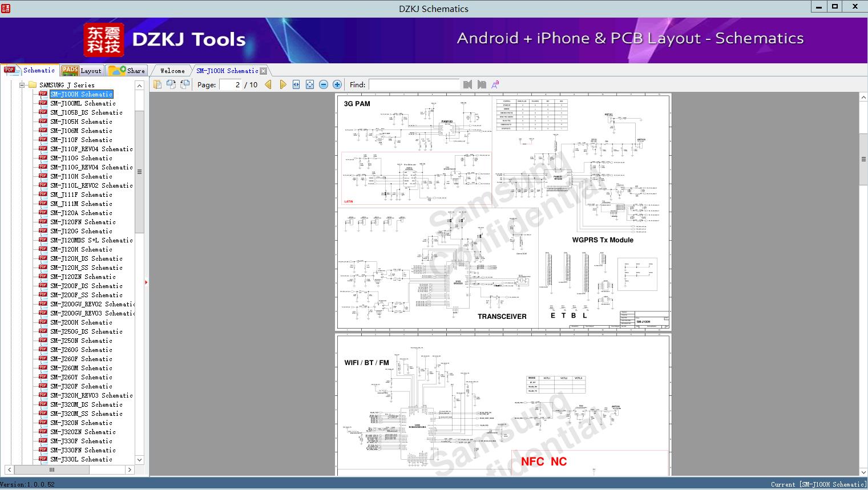Image resolution: width=868 pixels, height=490 pixels.
Task: Go to the next page arrow
Action: click(x=282, y=84)
